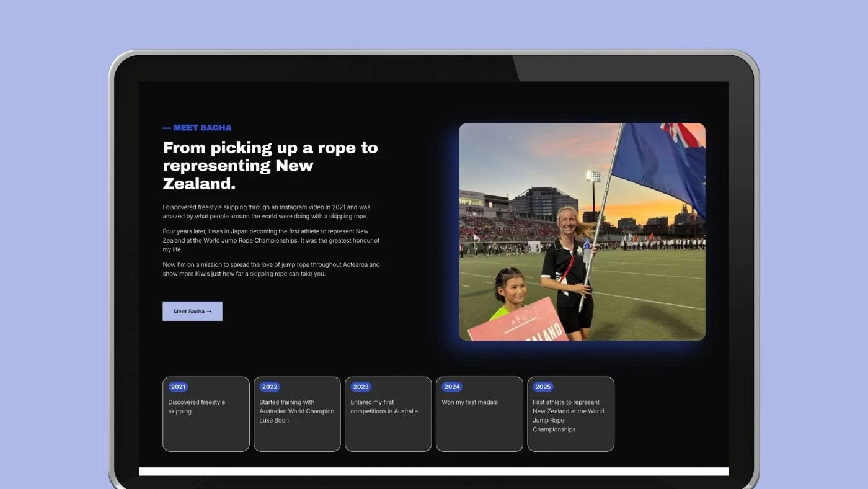Click the paragraph starting "Four years later"

pyautogui.click(x=271, y=240)
